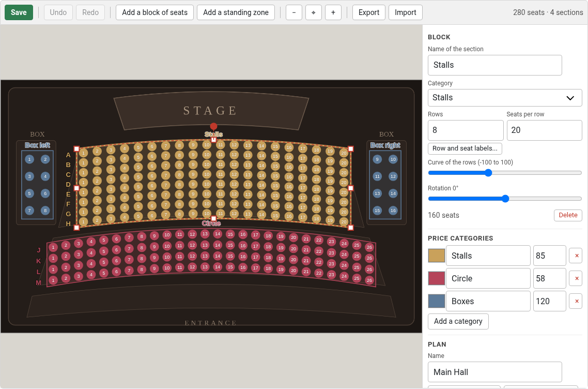The image size is (588, 389).
Task: Remove the Circle price category
Action: click(x=576, y=278)
